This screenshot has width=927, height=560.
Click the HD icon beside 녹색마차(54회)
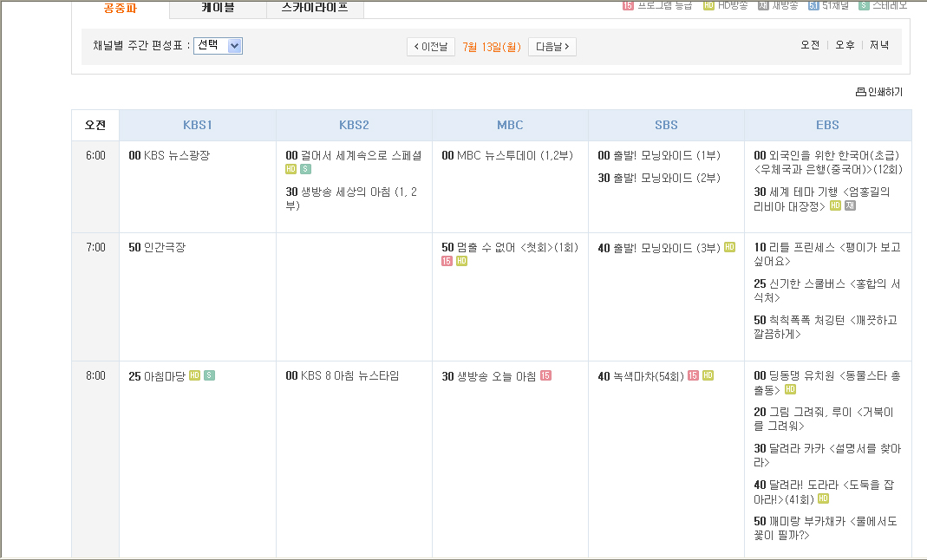[x=708, y=375]
